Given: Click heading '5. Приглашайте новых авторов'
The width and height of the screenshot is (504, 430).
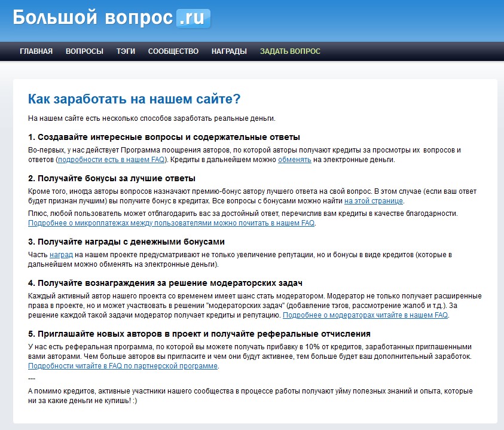Looking at the screenshot, I should 199,333.
